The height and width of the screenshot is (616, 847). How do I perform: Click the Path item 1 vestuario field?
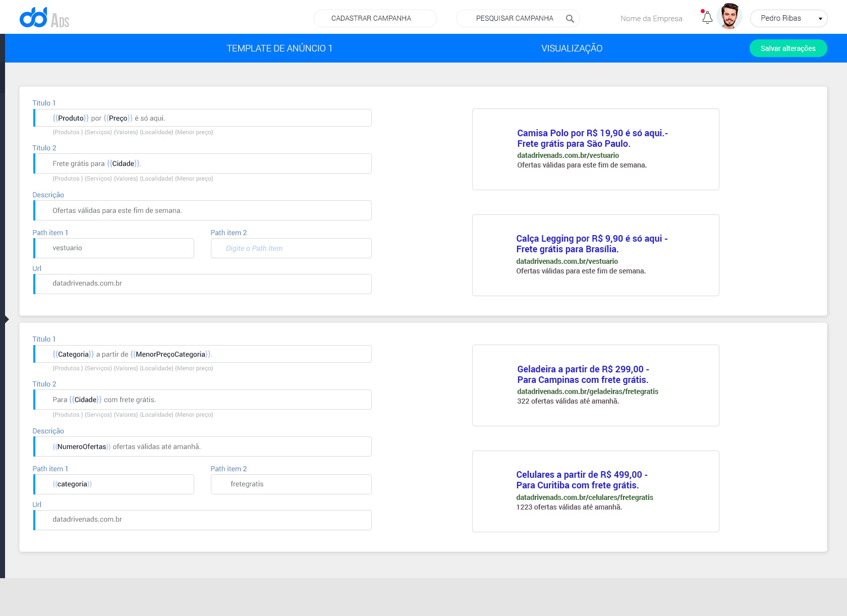pyautogui.click(x=114, y=248)
